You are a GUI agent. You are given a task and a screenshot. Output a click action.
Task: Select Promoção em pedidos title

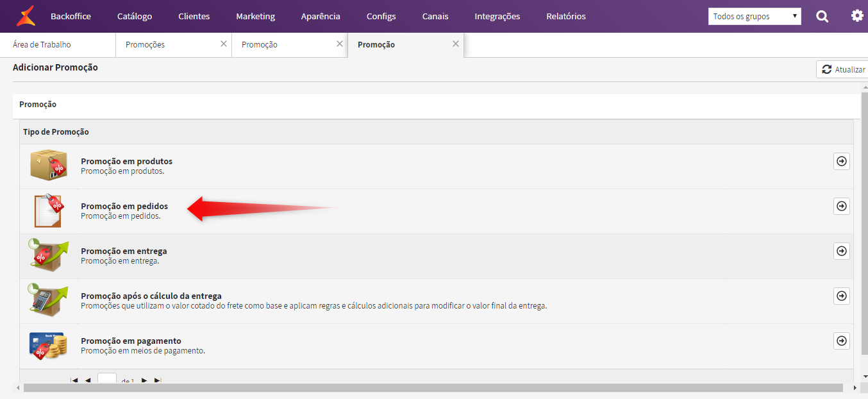click(x=124, y=206)
